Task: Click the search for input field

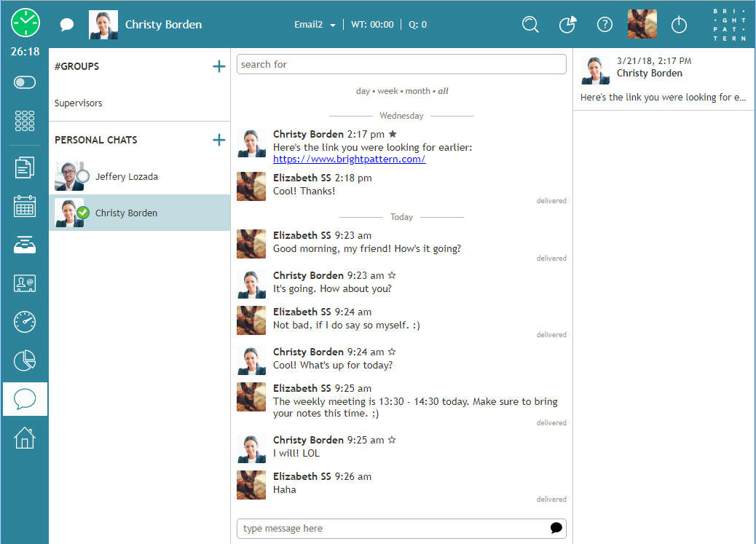Action: pyautogui.click(x=401, y=64)
